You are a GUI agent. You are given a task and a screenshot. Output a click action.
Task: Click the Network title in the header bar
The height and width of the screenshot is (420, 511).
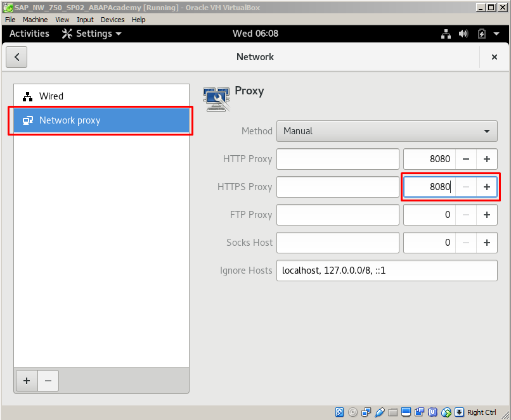[255, 57]
